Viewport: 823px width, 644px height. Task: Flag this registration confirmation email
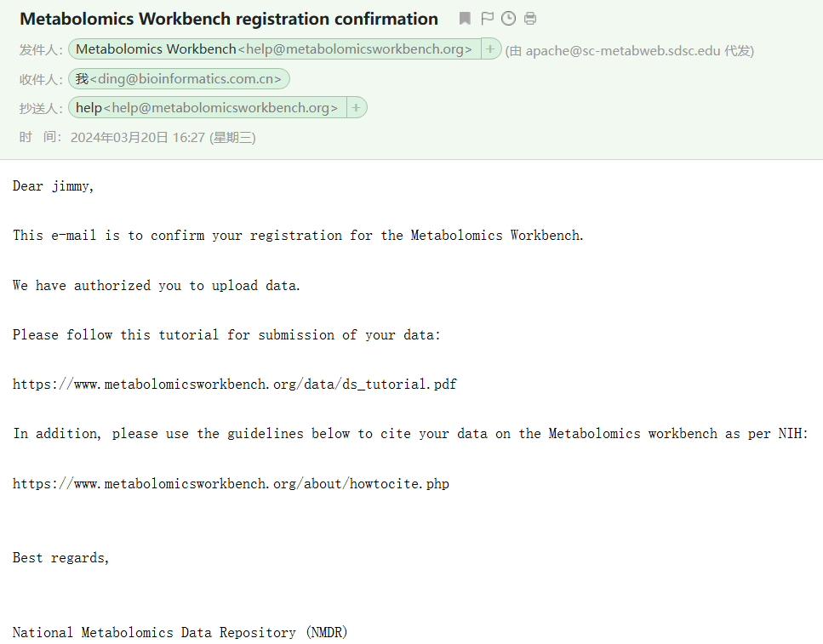(487, 19)
